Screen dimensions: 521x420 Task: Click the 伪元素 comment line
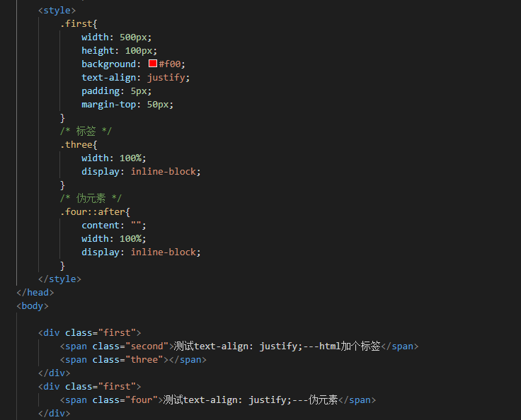[x=91, y=198]
